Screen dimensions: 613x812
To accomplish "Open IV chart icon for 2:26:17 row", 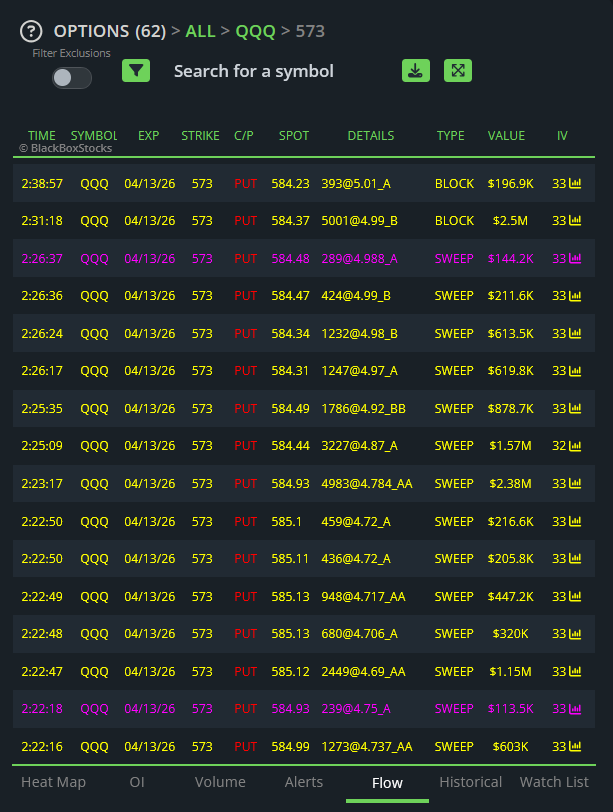I will click(575, 371).
